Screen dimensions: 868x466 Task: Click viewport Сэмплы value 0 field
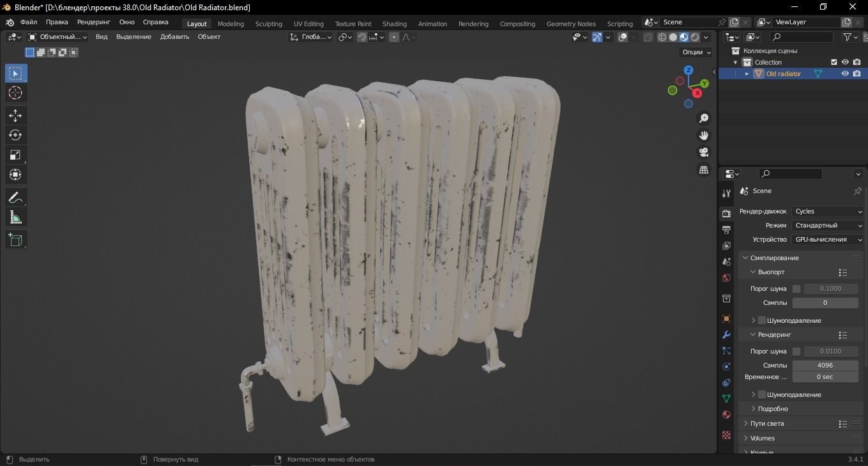click(x=825, y=303)
